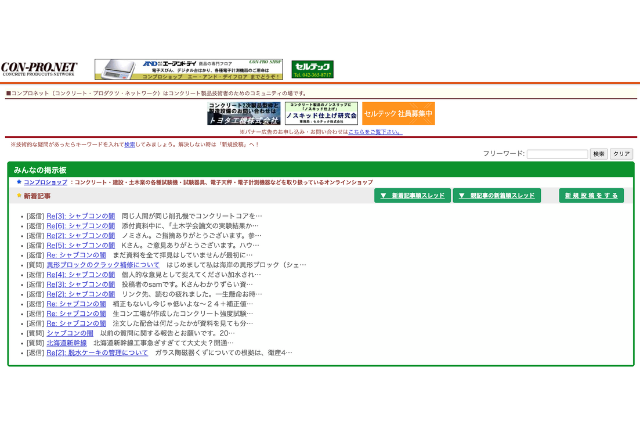Viewport: 640px width, 427px height.
Task: Open the Re[4]: シャブコンの闇 reply
Action: coord(81,274)
